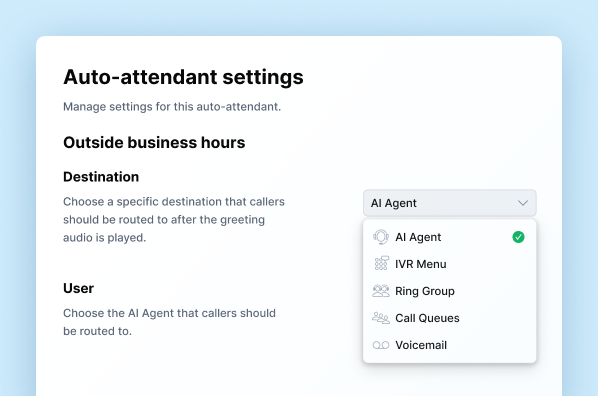Open the Destination AI Agent dropdown
598x396 pixels.
pos(450,203)
